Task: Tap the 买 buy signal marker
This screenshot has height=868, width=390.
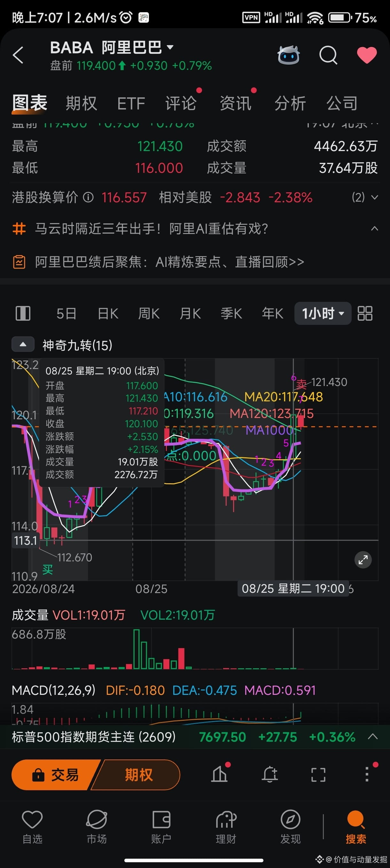Action: (48, 570)
